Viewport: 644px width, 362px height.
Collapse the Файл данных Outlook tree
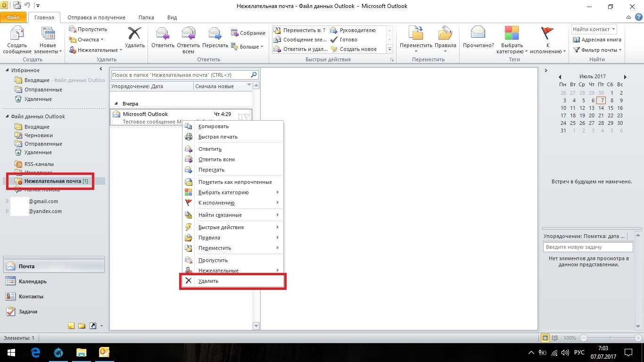(x=7, y=116)
